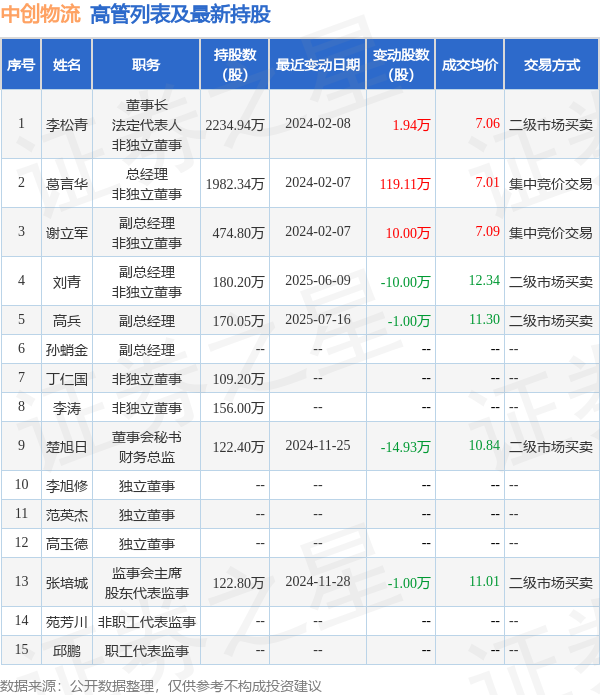This screenshot has height=695, width=600.
Task: Select the name 李旭修
Action: click(x=67, y=486)
